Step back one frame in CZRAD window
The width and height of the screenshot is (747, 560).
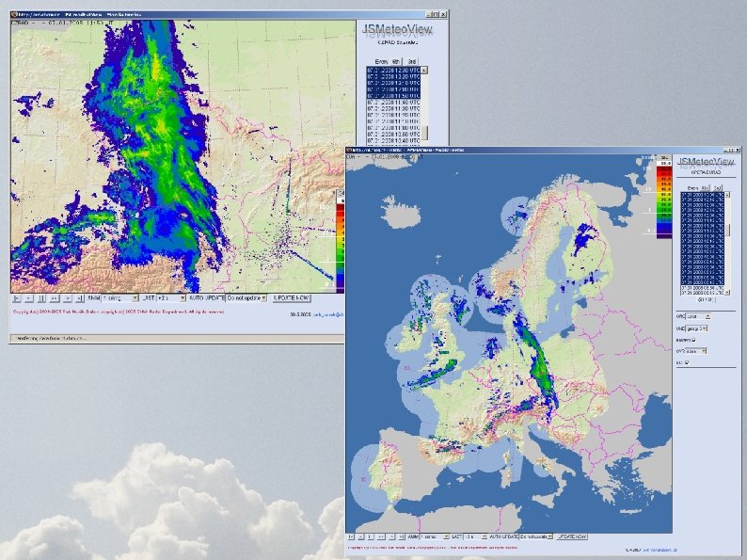28,298
